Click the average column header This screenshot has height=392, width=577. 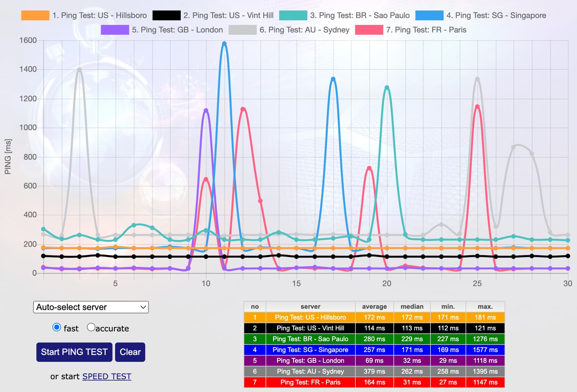[x=374, y=306]
